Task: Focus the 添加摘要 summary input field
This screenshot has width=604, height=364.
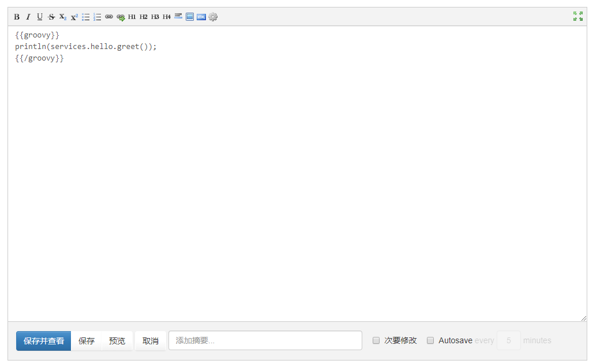Action: click(x=265, y=340)
